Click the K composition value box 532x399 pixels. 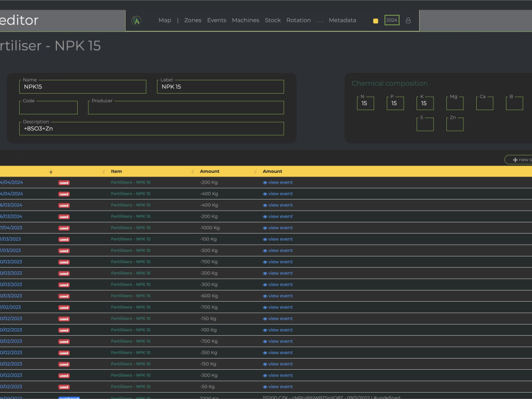[x=425, y=103]
